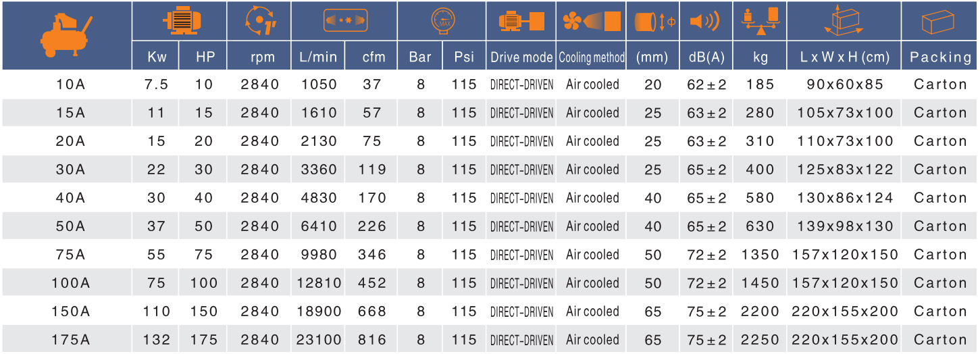Click the 3D box dimensions icon
The width and height of the screenshot is (980, 354).
[844, 20]
